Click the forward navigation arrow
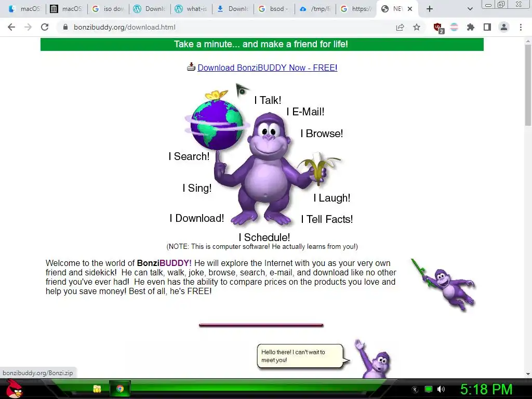The height and width of the screenshot is (399, 532). [28, 27]
